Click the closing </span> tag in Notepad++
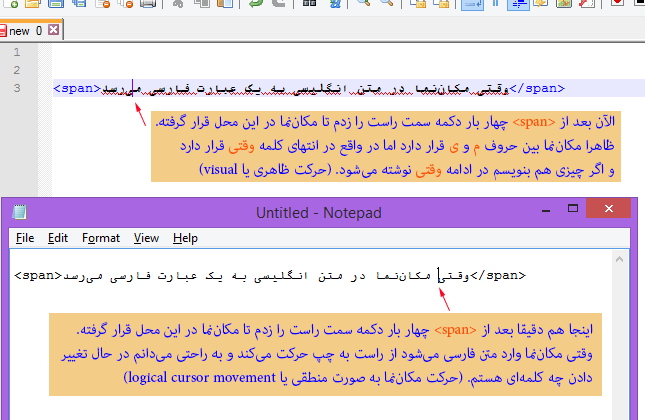645x420 pixels. coord(537,88)
